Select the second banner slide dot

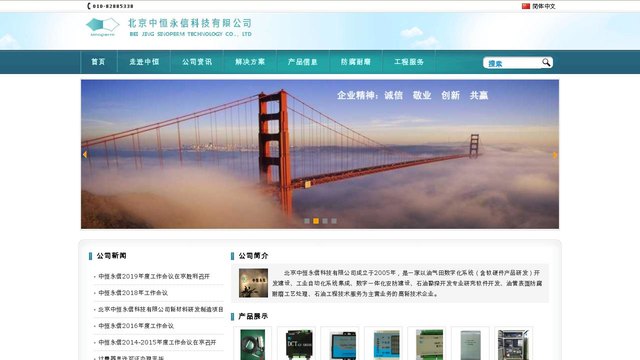(x=316, y=221)
